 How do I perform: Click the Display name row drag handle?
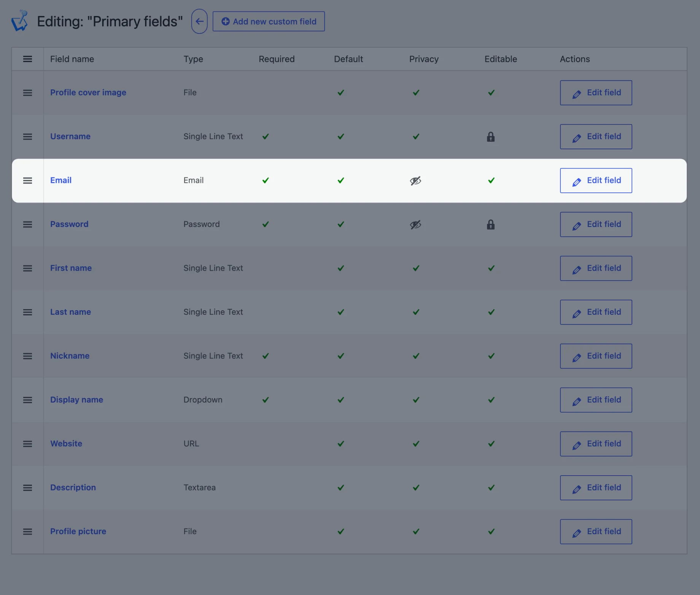tap(27, 400)
